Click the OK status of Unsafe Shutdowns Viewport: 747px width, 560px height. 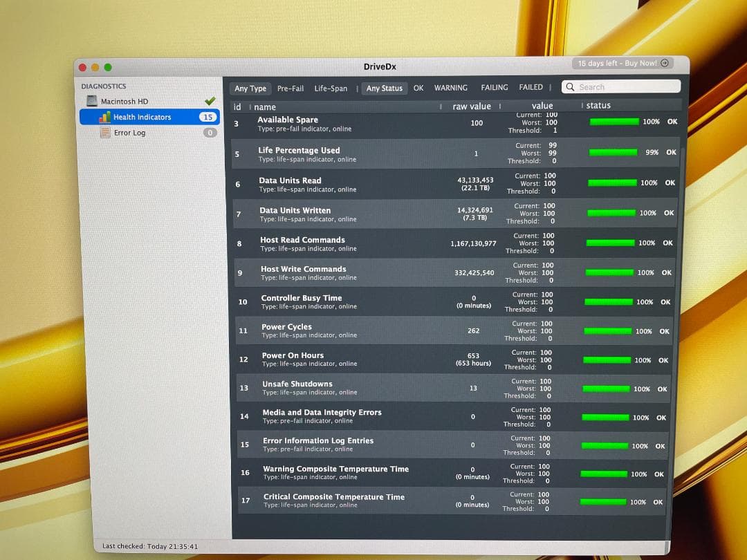[662, 389]
